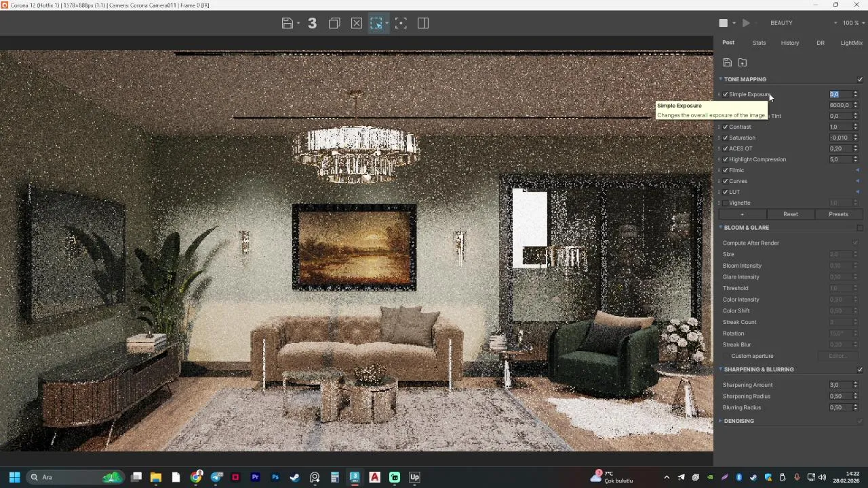Expand LUT settings with its arrow
This screenshot has height=488, width=868.
click(x=857, y=192)
